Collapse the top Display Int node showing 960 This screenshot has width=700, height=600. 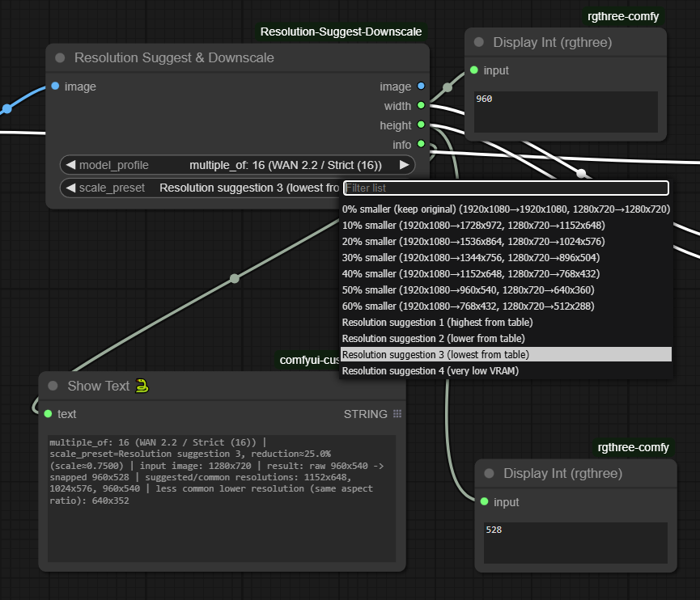(x=479, y=42)
